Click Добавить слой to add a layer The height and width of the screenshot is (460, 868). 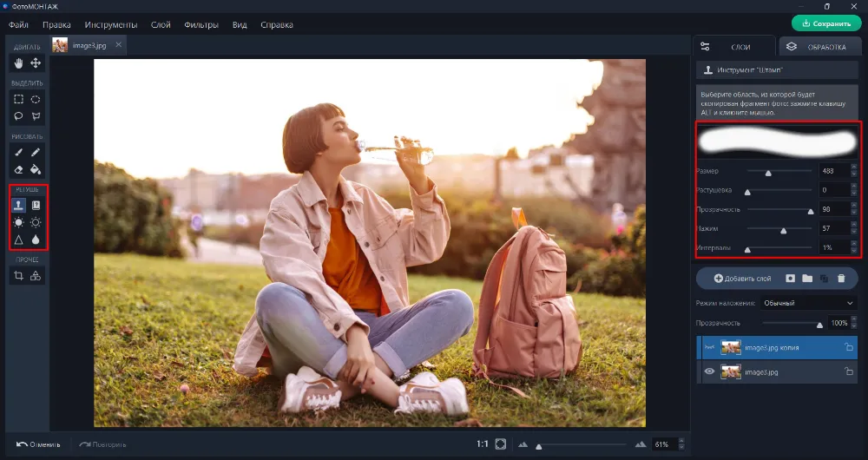pos(742,279)
